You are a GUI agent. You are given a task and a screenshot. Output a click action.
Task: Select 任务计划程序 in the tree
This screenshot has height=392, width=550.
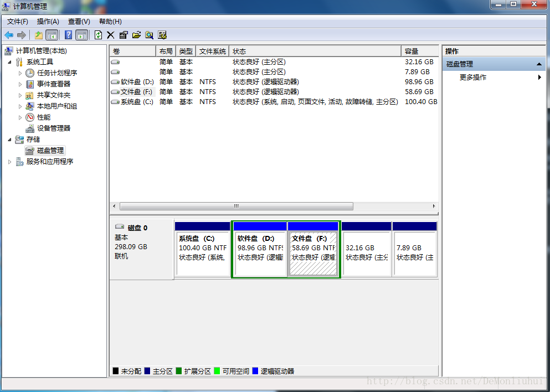(x=57, y=73)
